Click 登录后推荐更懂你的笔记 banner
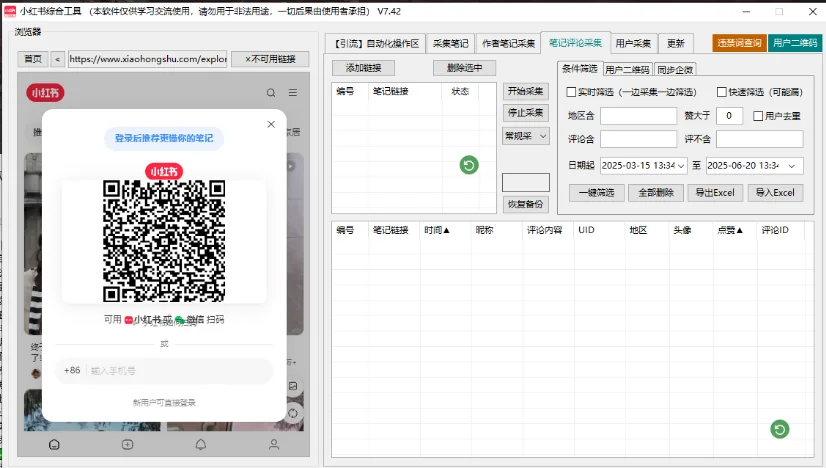The width and height of the screenshot is (826, 468). click(164, 139)
